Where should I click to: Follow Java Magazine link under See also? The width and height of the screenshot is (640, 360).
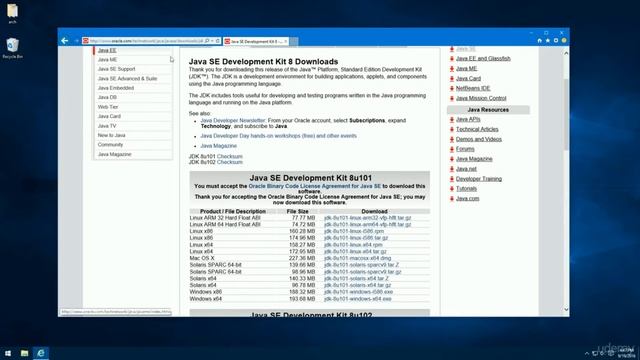point(218,146)
